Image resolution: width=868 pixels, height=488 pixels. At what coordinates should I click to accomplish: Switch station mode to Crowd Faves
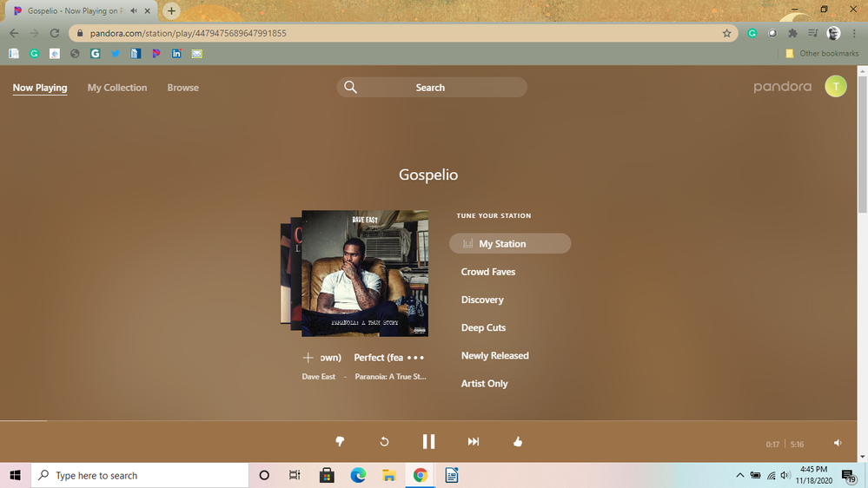click(488, 272)
